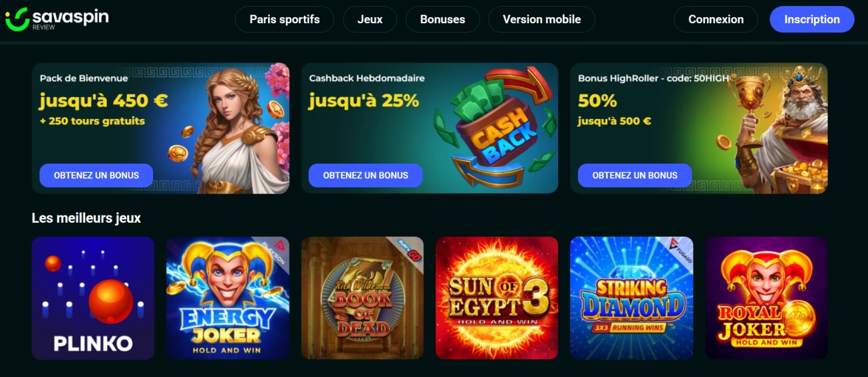Image resolution: width=868 pixels, height=377 pixels.
Task: Open the Book of Dead game
Action: point(362,298)
